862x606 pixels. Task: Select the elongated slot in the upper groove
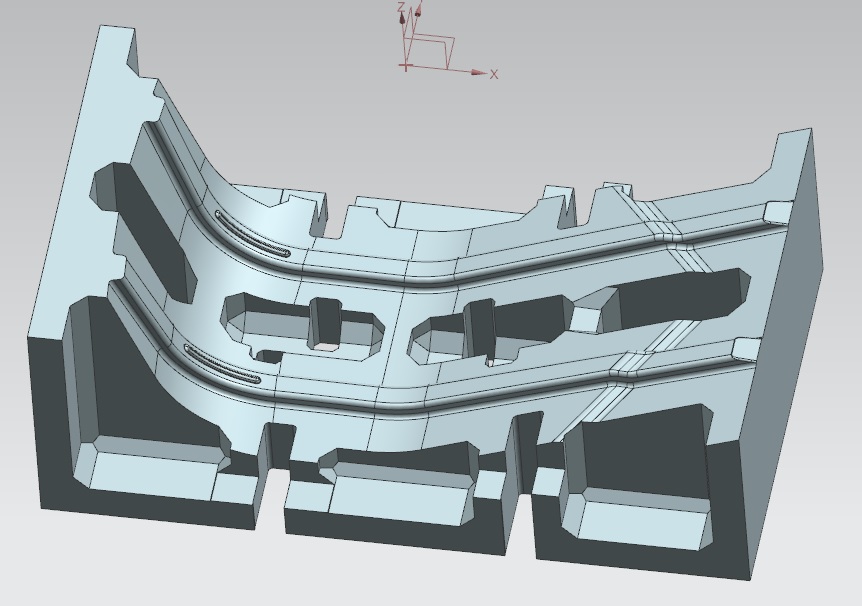[252, 234]
